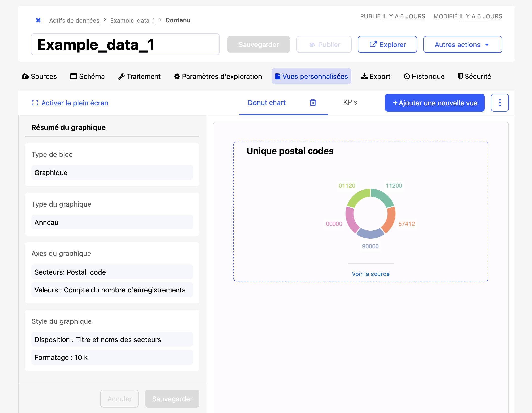This screenshot has height=413, width=532.
Task: Follow the Voir la source link
Action: (371, 274)
